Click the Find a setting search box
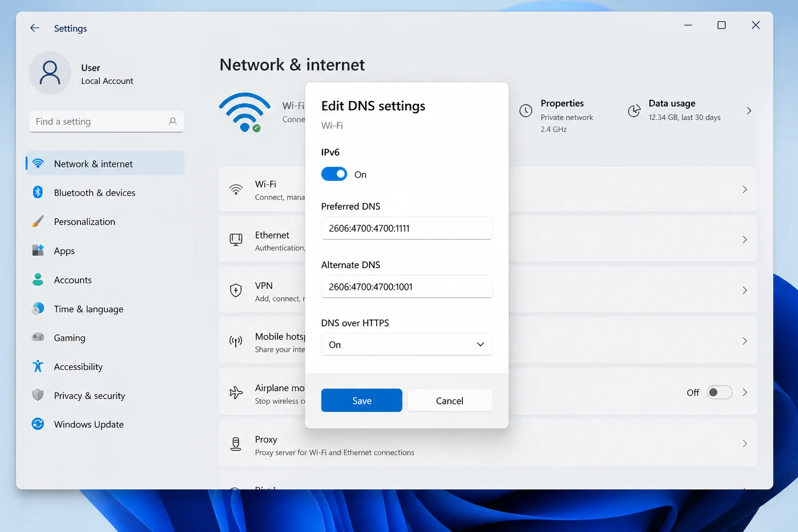 click(x=107, y=121)
